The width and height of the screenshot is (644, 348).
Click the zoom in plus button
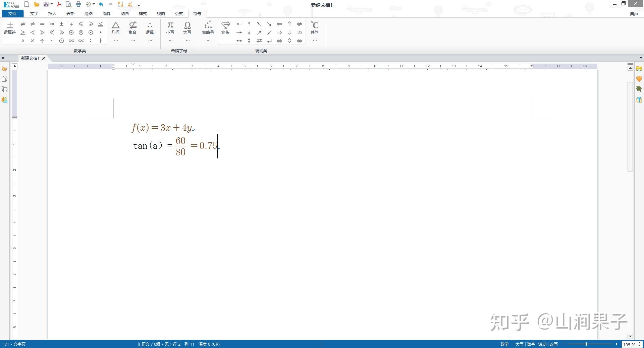(616, 344)
